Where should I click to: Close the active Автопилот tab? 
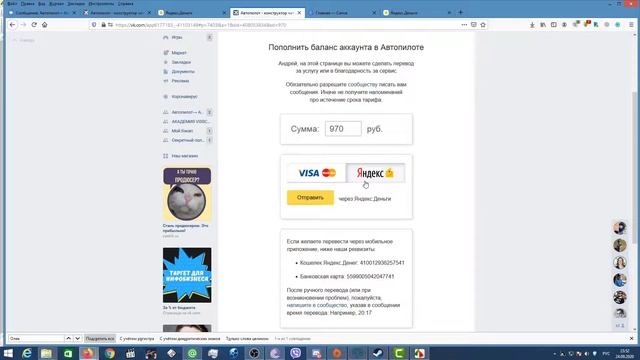(x=299, y=13)
